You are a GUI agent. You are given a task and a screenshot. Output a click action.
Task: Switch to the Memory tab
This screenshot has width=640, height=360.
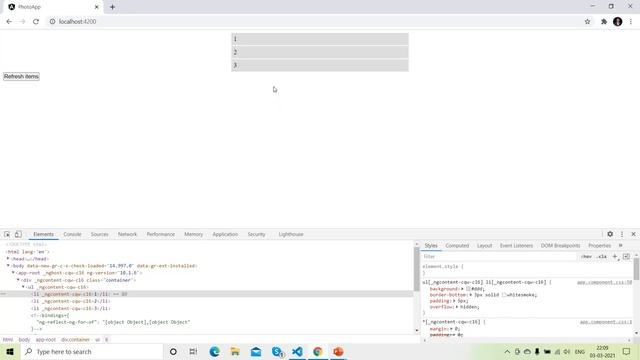pyautogui.click(x=193, y=234)
